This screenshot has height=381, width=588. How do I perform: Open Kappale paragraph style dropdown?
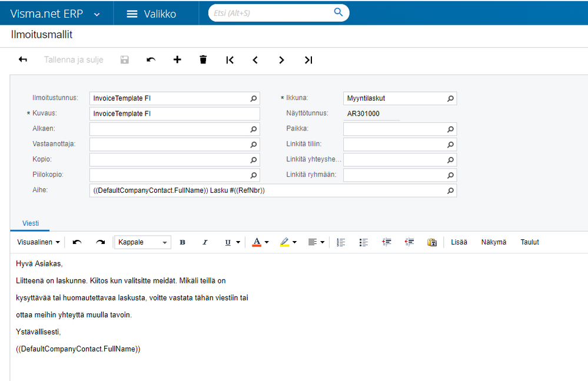[142, 242]
